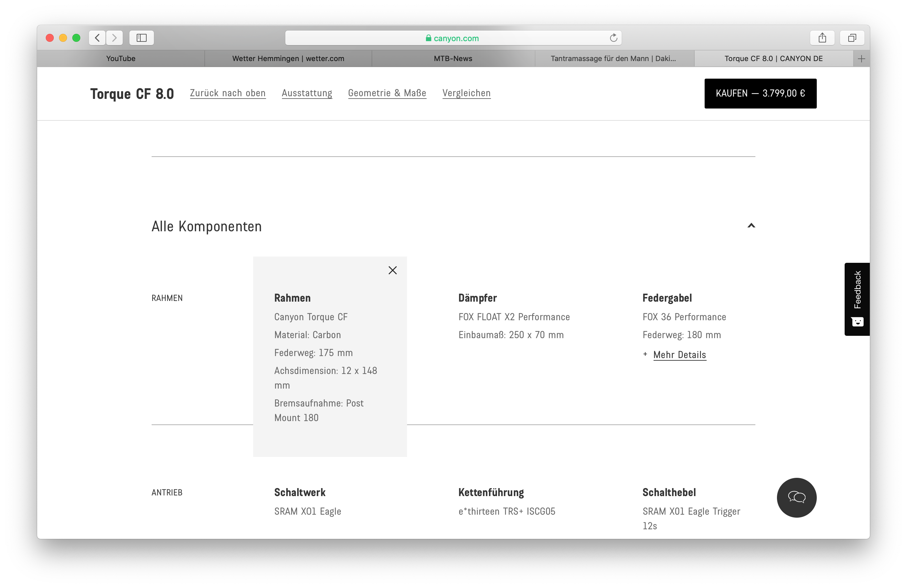Open the Vergleichen link
Image resolution: width=907 pixels, height=588 pixels.
(466, 93)
